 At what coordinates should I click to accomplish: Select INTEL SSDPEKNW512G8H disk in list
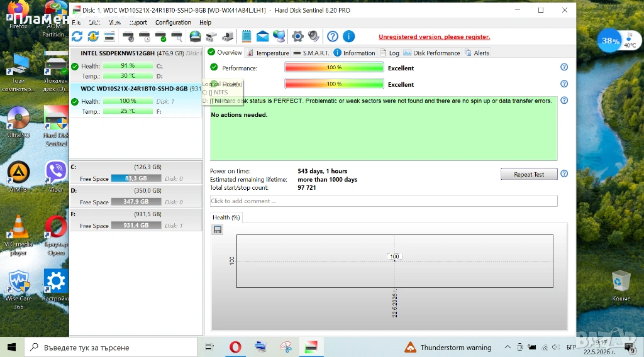[136, 65]
